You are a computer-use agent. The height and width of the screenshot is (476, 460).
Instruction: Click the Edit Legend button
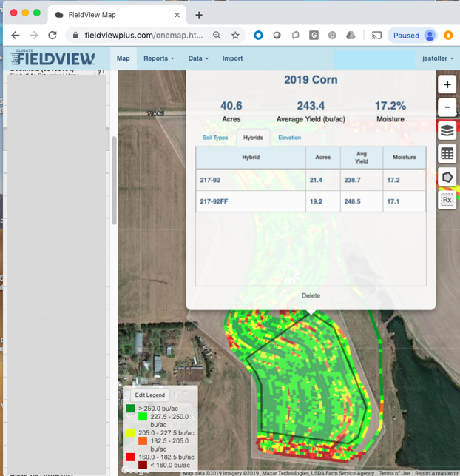pyautogui.click(x=150, y=395)
